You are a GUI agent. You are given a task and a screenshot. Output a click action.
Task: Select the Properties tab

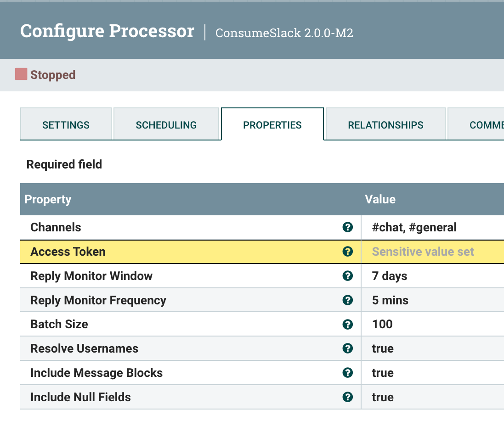coord(272,124)
